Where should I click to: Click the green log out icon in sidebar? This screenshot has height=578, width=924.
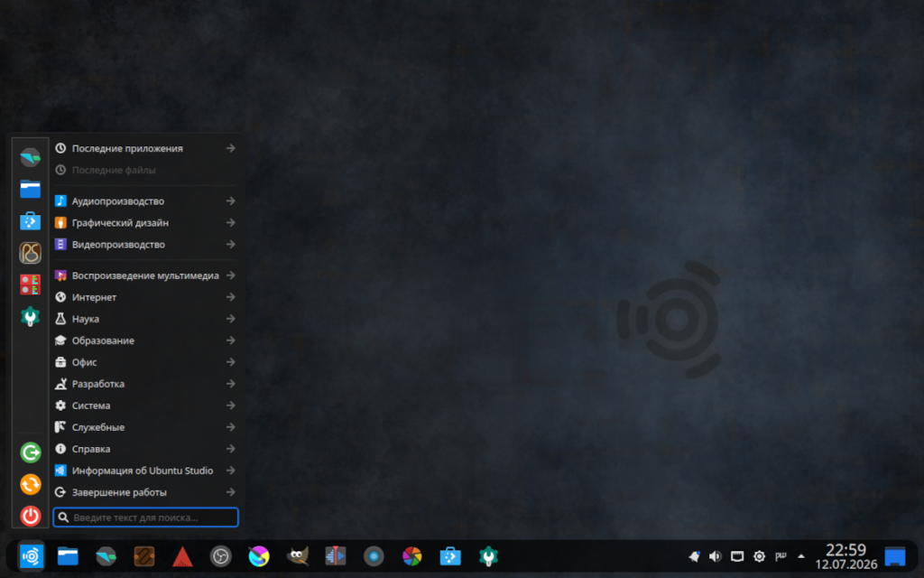pos(30,452)
